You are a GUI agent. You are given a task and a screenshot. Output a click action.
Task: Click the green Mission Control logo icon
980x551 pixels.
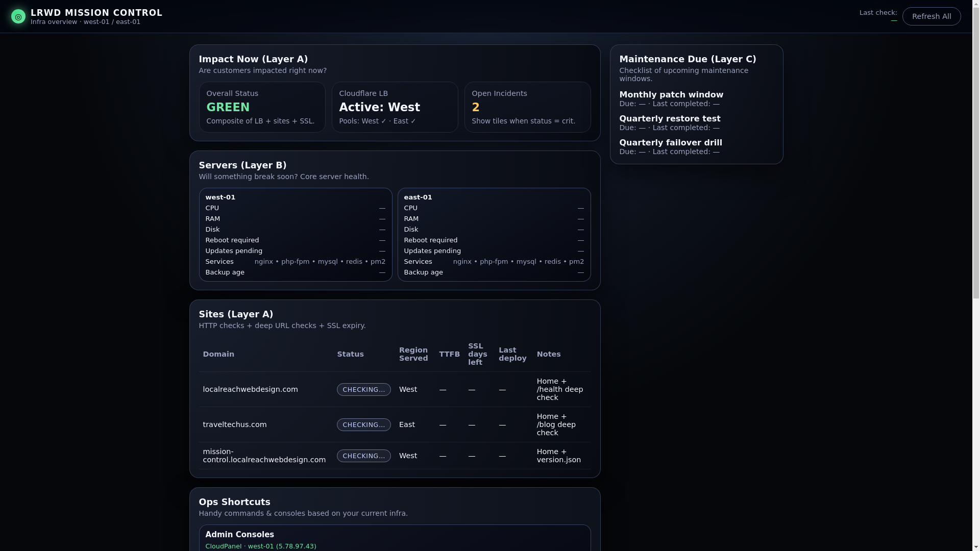pos(18,16)
